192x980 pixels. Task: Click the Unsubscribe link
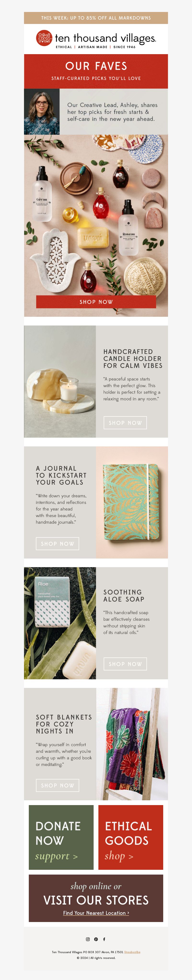(132, 952)
